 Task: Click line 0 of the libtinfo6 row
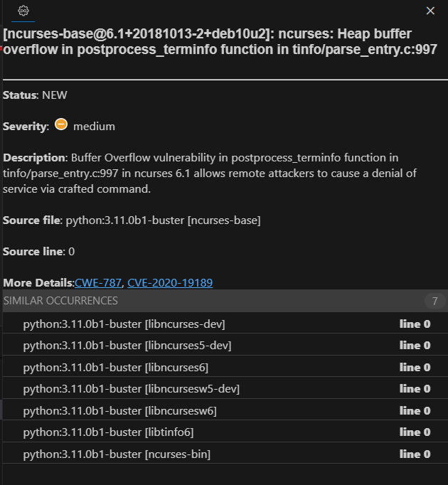(x=415, y=432)
